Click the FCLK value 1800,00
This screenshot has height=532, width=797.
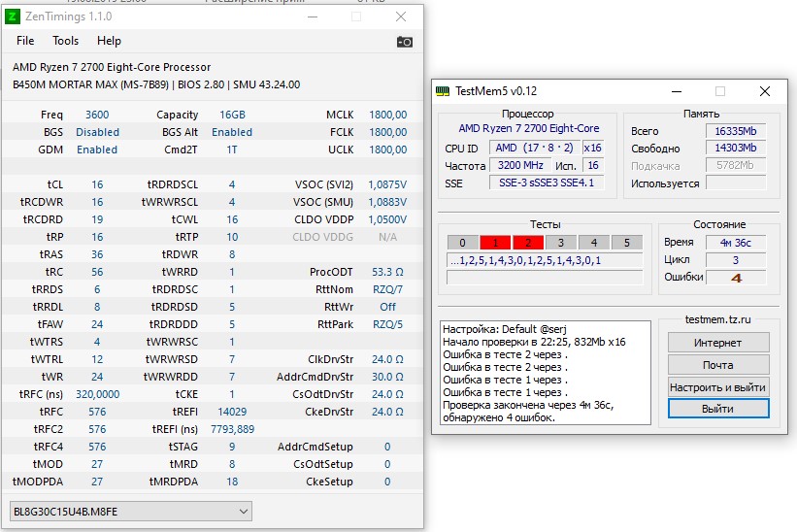(388, 132)
